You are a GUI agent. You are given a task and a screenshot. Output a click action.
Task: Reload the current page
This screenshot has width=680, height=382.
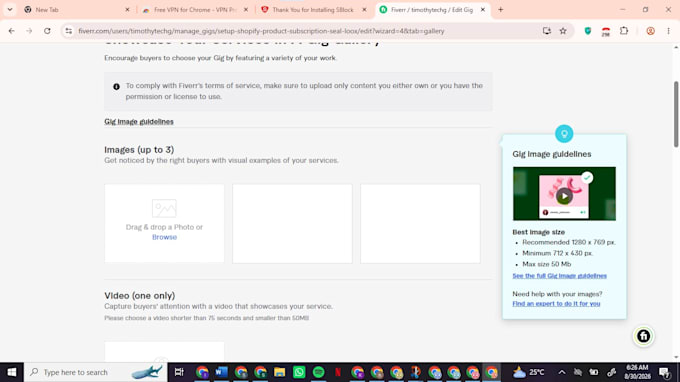(47, 31)
